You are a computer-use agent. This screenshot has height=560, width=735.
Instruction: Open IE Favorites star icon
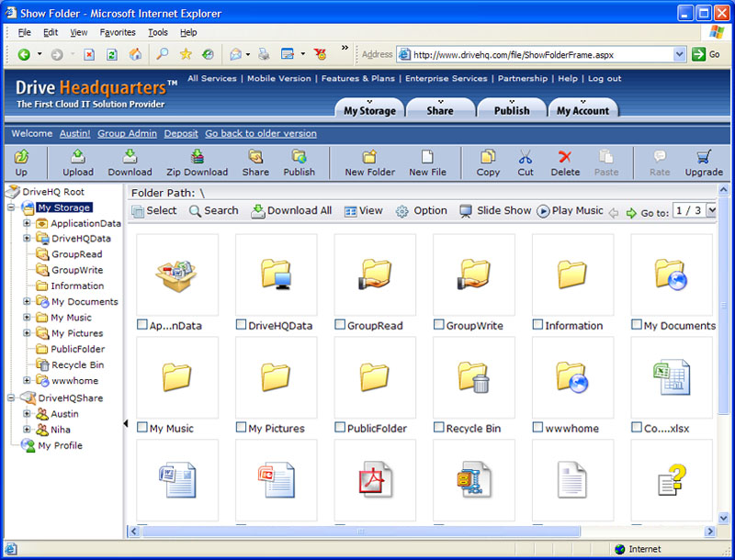(x=187, y=54)
